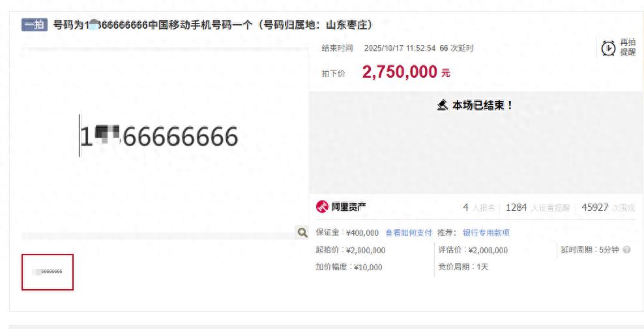Click the 66 次延时 delay count
Screen dimensions: 644x329
[x=456, y=48]
